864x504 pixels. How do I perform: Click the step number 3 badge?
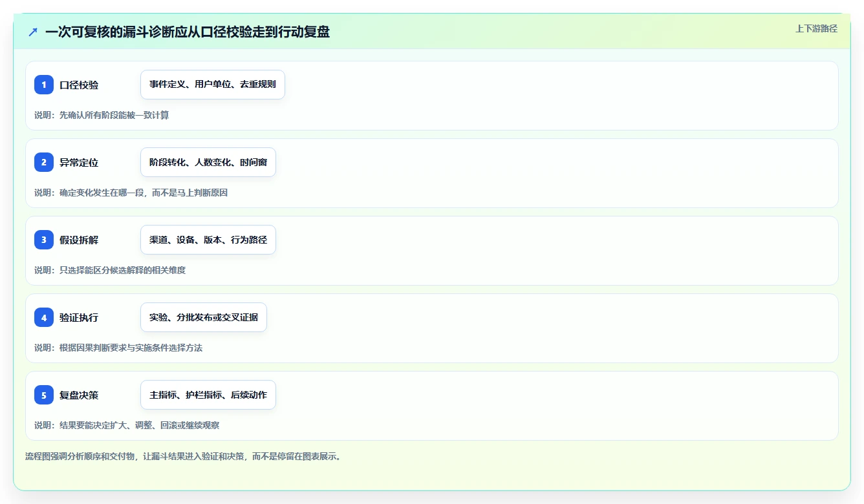click(x=44, y=240)
